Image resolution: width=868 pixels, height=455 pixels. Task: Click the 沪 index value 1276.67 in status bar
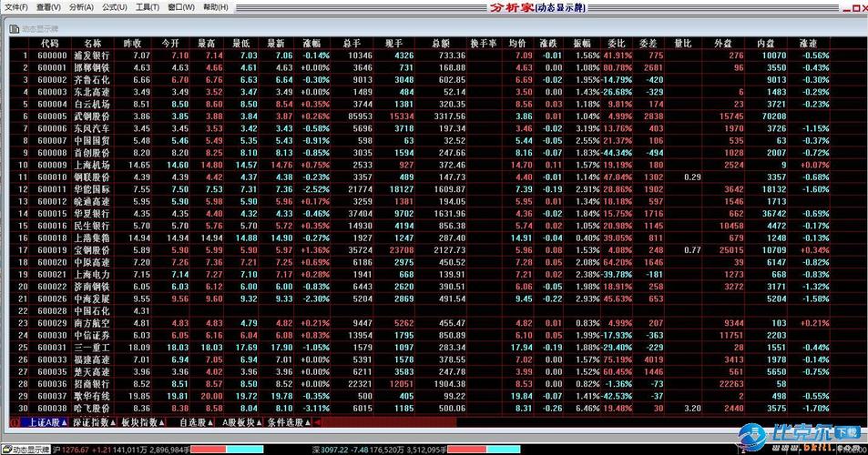pos(76,450)
